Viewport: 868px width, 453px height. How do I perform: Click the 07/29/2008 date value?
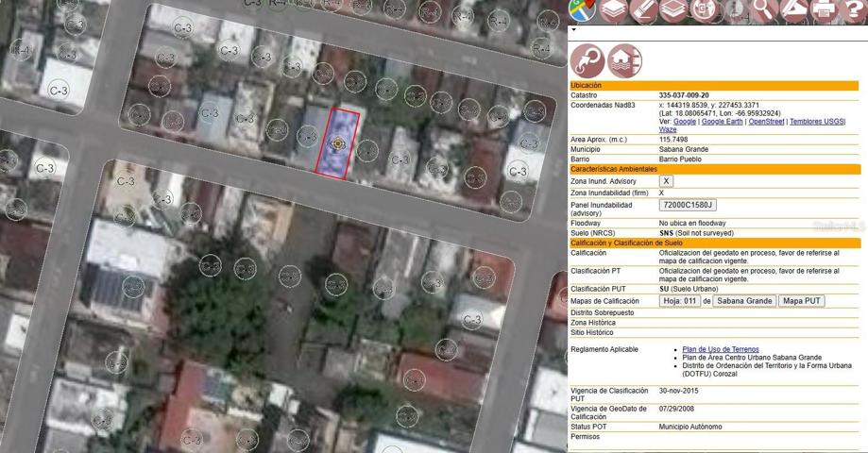point(676,409)
